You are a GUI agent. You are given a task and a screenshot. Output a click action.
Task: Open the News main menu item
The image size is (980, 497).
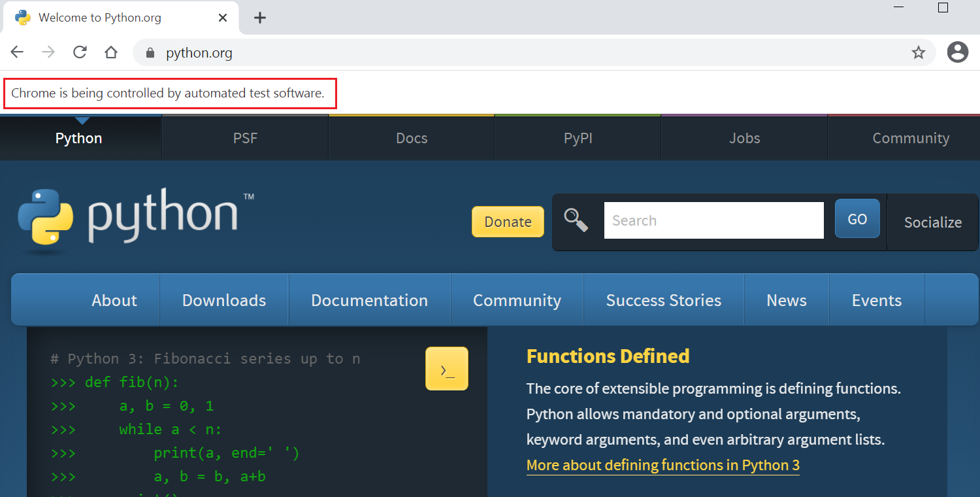[x=787, y=300]
